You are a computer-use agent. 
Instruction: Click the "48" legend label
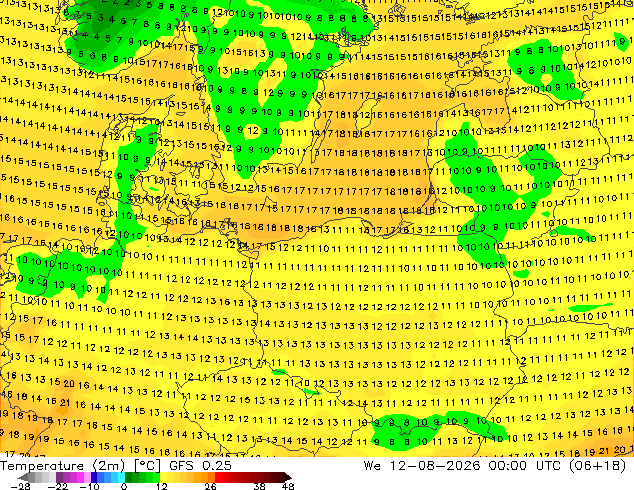tap(288, 486)
